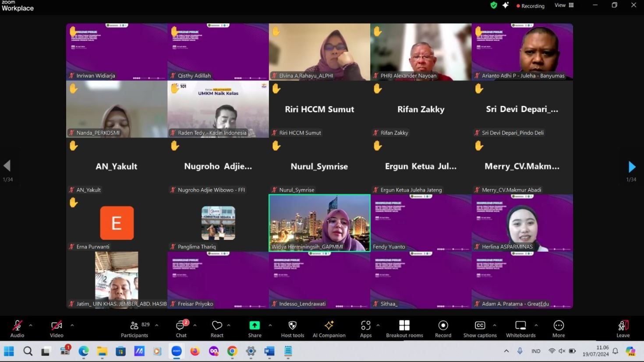Expand Share options chevron
The height and width of the screenshot is (362, 644).
(270, 325)
